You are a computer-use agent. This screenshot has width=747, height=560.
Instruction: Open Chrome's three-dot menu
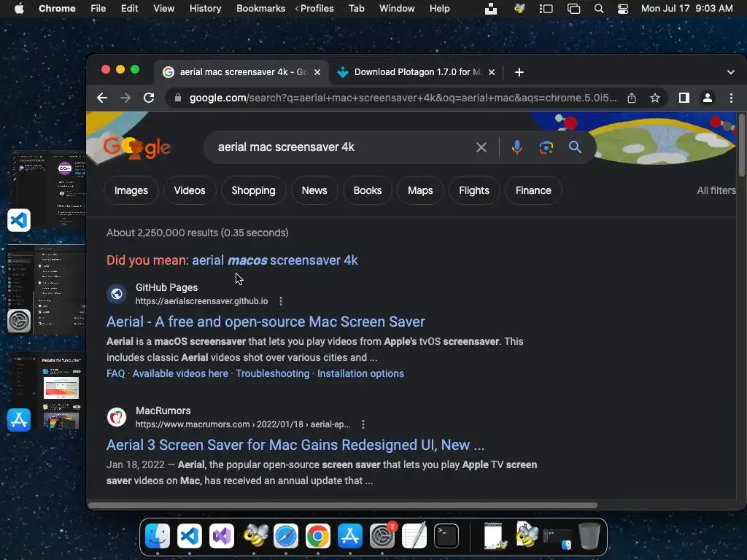click(x=731, y=98)
